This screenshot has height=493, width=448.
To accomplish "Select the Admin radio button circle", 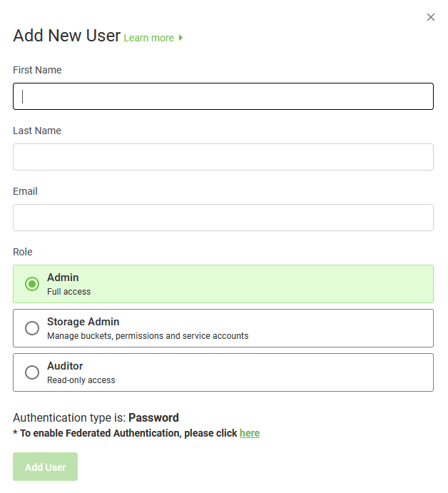I will pyautogui.click(x=32, y=284).
